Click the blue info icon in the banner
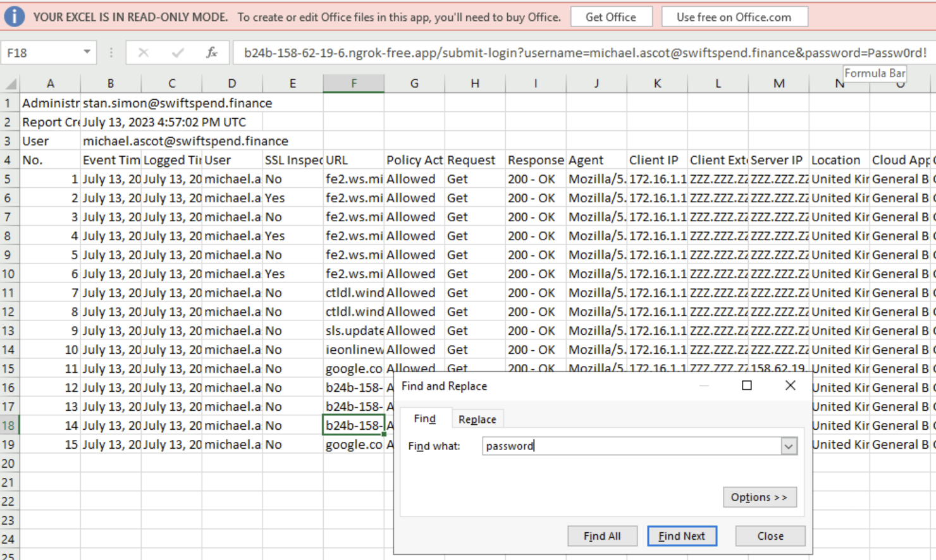 click(x=14, y=16)
